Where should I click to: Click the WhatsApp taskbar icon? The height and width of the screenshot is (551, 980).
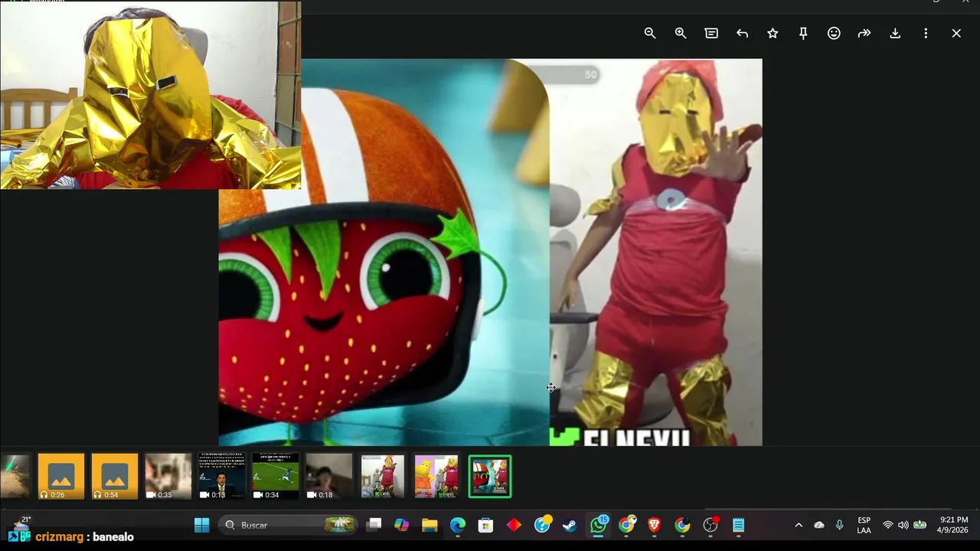(598, 525)
